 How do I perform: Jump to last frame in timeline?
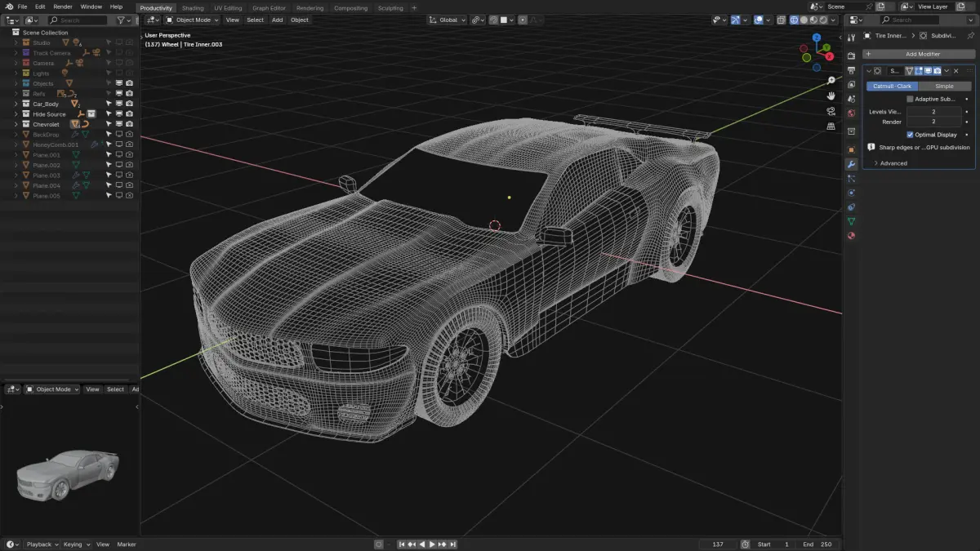[x=453, y=544]
